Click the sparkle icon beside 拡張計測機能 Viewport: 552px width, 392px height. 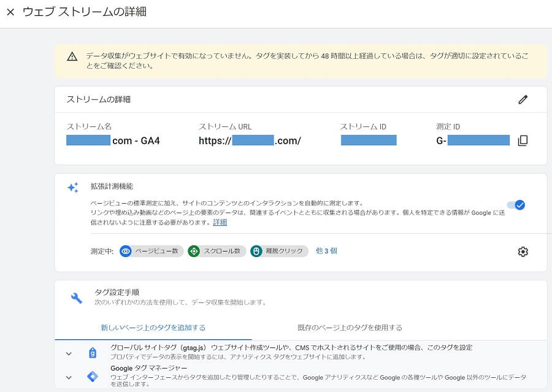coord(73,187)
